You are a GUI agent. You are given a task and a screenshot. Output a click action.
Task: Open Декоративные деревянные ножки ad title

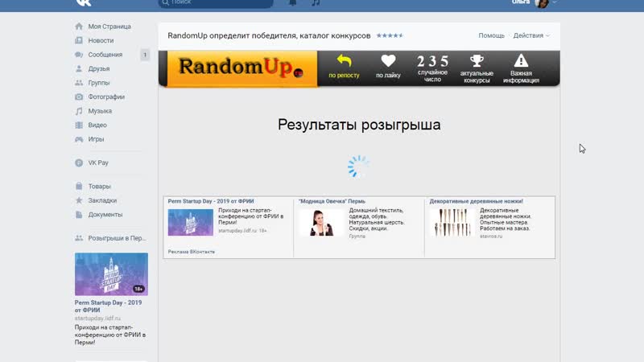(476, 201)
